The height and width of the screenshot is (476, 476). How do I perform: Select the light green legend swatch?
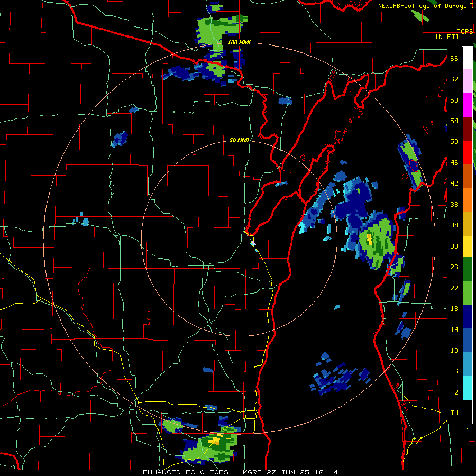(x=467, y=293)
